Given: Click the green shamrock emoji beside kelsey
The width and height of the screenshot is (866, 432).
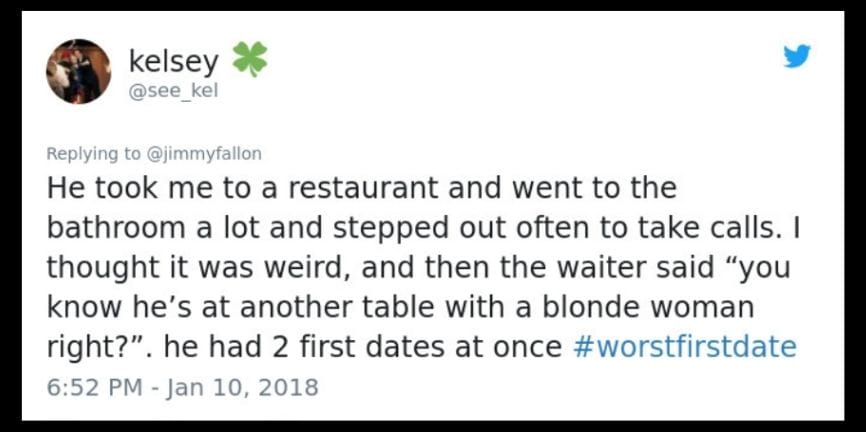Looking at the screenshot, I should [x=249, y=60].
